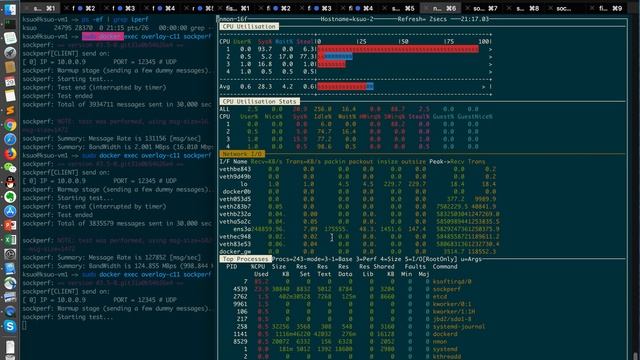
Task: Click the 'Avg' CPU utilisation row
Action: pyautogui.click(x=355, y=87)
